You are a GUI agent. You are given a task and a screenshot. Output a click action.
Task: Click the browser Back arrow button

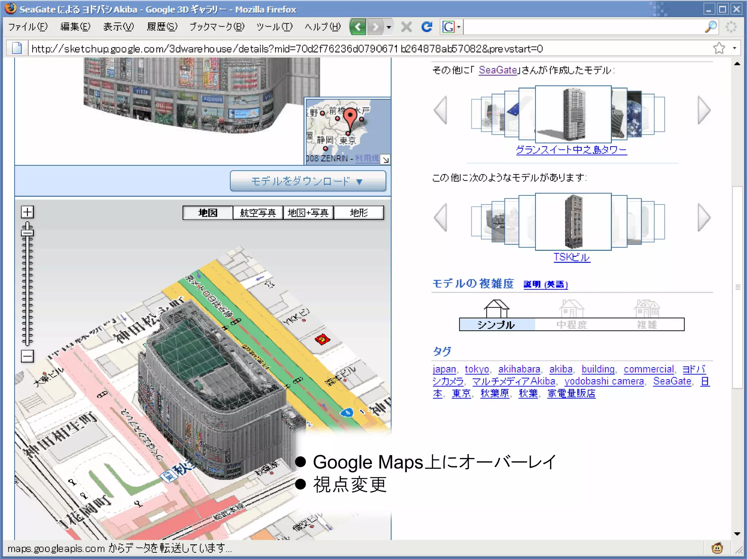(x=358, y=27)
